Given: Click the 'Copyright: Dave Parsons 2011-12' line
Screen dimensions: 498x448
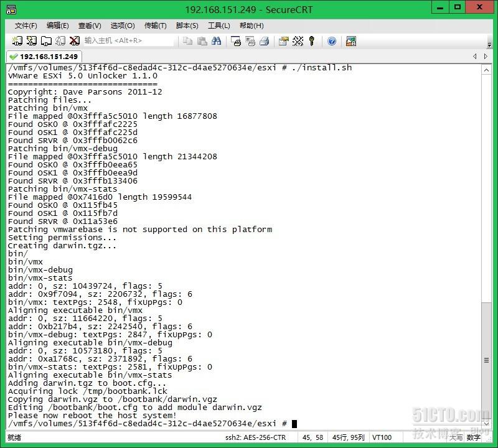Looking at the screenshot, I should pyautogui.click(x=85, y=92).
